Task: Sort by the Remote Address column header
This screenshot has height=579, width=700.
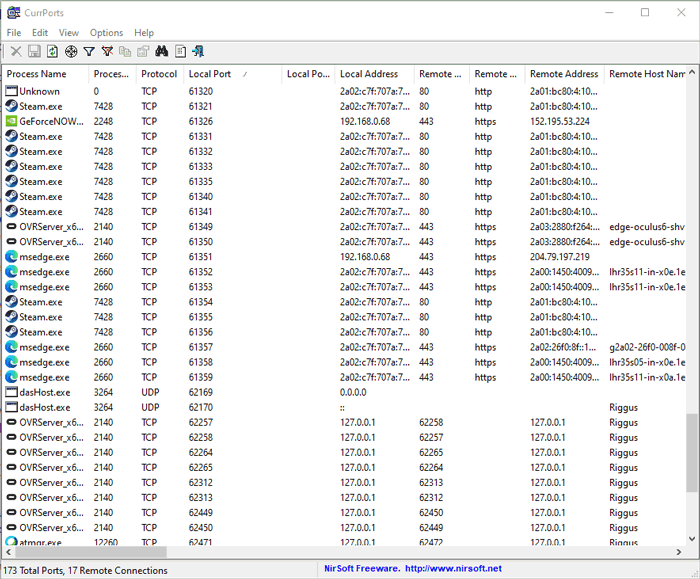Action: click(x=564, y=74)
